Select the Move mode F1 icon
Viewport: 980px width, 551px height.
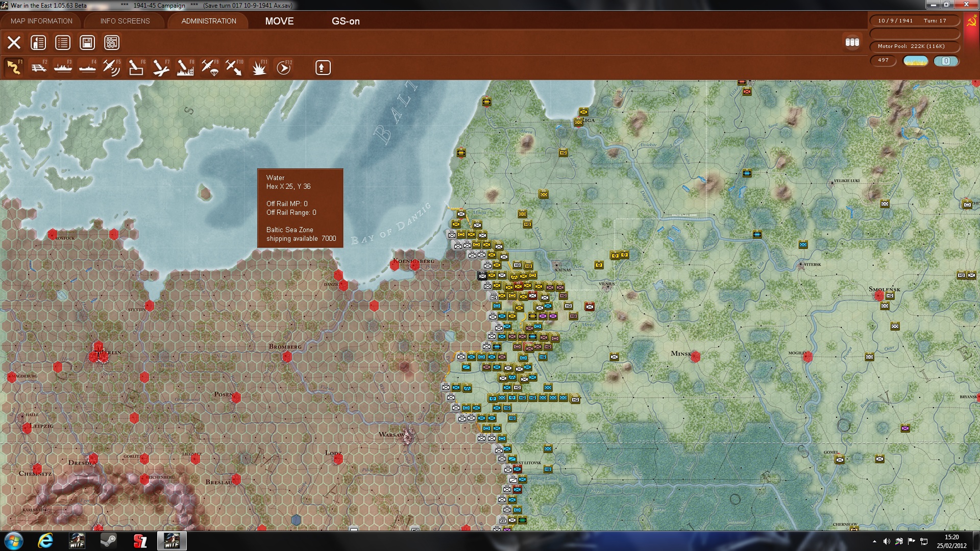(x=14, y=67)
